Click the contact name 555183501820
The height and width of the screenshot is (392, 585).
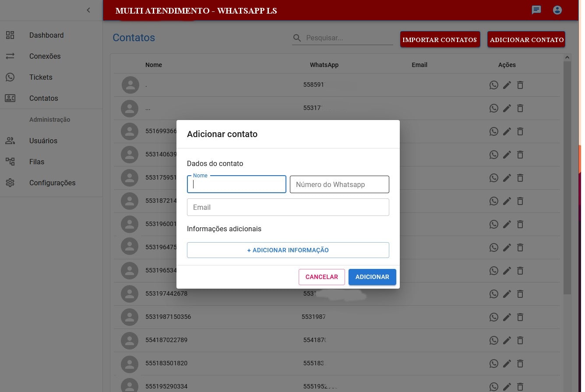click(x=166, y=363)
